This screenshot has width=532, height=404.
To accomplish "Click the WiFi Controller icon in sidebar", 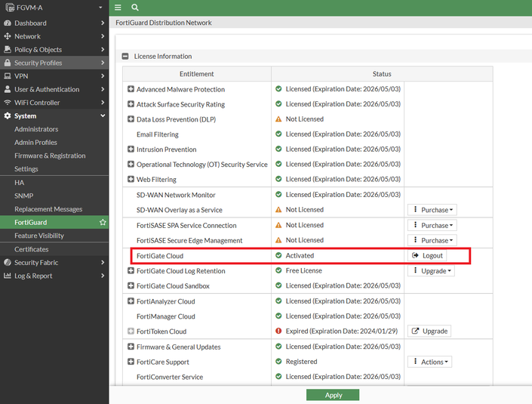I will coord(8,103).
